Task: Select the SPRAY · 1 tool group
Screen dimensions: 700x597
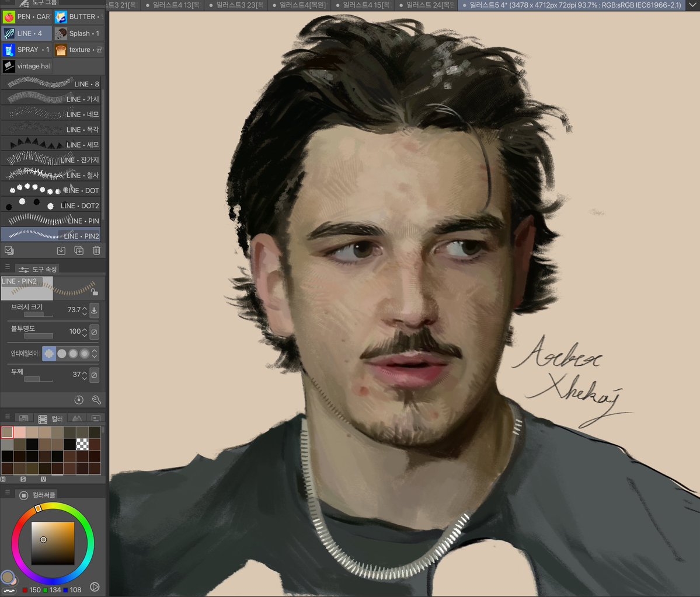Action: tap(26, 50)
